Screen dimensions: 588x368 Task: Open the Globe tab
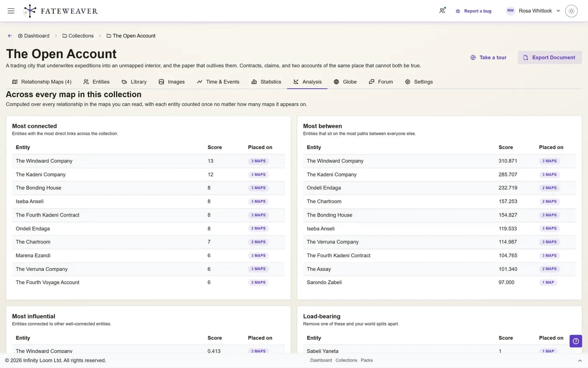pyautogui.click(x=345, y=82)
